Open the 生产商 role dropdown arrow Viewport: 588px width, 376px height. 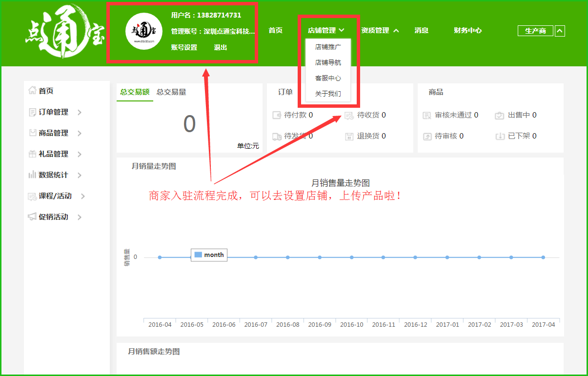click(x=560, y=31)
